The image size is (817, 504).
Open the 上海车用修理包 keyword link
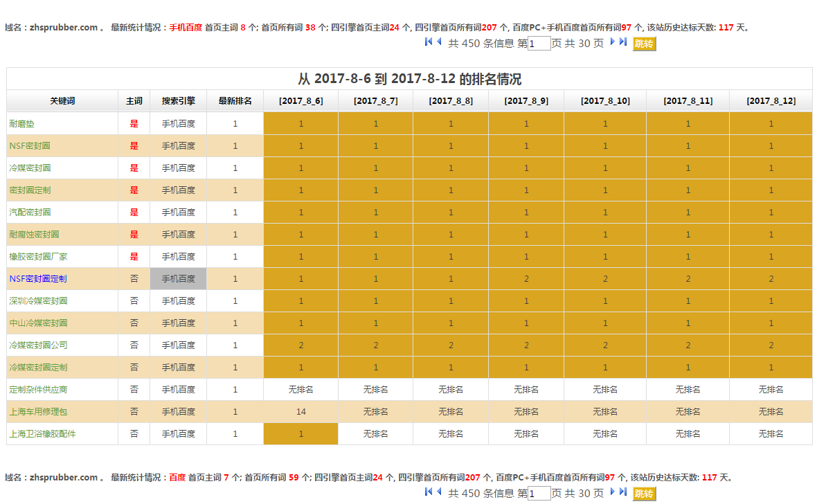38,412
